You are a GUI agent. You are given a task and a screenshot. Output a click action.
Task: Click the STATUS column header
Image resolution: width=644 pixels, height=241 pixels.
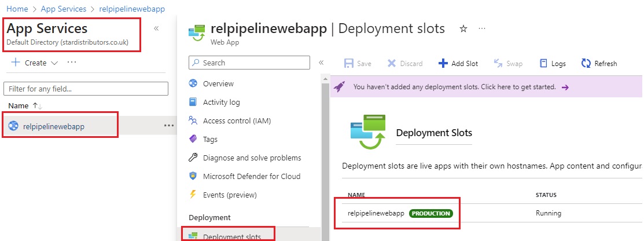pyautogui.click(x=546, y=195)
